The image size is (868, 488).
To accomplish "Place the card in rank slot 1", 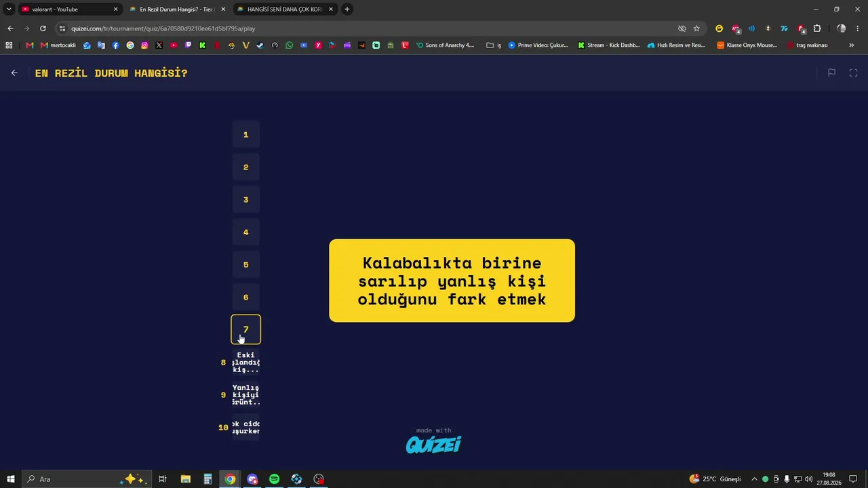I will pyautogui.click(x=246, y=135).
